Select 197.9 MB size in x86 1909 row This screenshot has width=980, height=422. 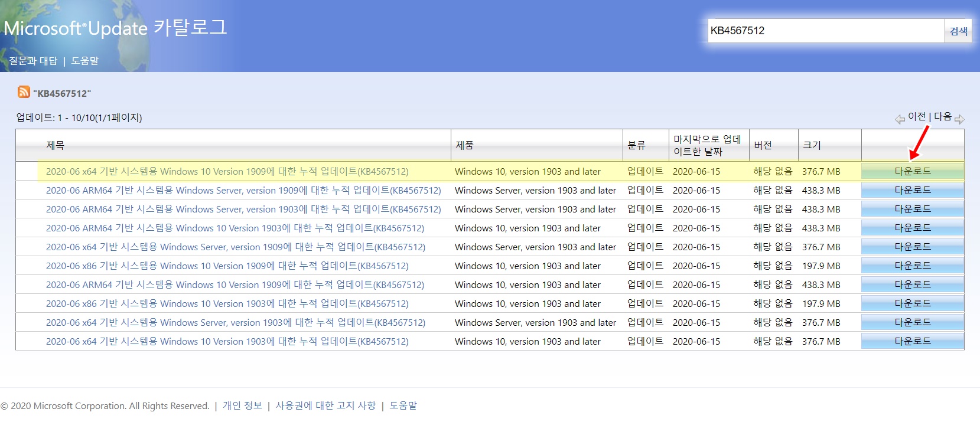click(x=821, y=266)
